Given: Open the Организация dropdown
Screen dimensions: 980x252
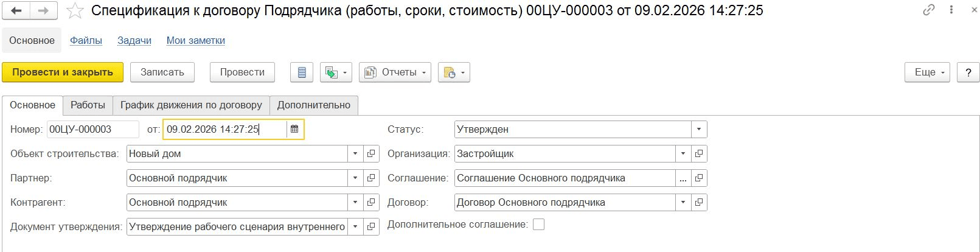Looking at the screenshot, I should coord(683,154).
